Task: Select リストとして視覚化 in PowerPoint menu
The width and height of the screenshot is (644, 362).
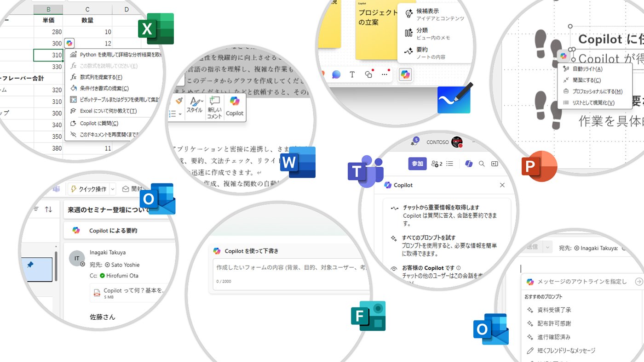Action: [x=595, y=103]
